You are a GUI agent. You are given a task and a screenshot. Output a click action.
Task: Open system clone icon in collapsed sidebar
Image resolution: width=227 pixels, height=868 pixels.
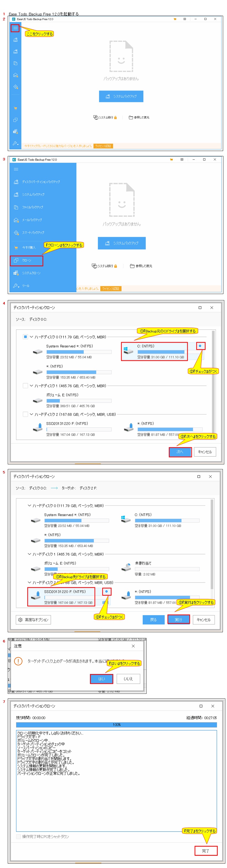[x=15, y=132]
